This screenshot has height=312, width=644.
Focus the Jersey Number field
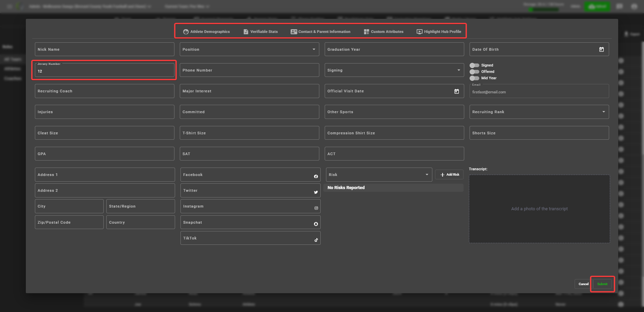105,70
